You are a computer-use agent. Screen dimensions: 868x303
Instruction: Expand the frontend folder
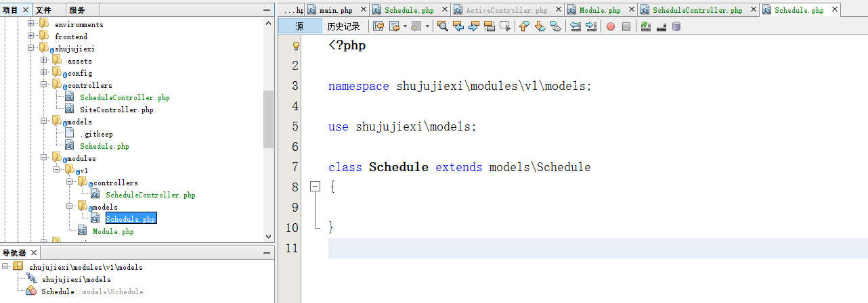[30, 36]
